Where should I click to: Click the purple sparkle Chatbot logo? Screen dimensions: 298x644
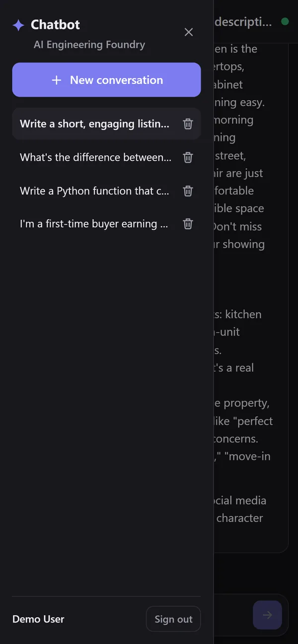(18, 25)
